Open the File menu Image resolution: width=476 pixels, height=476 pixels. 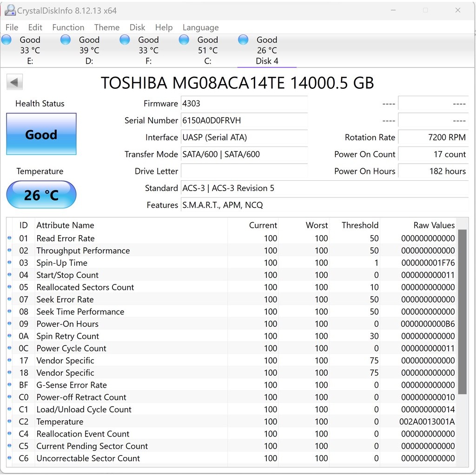12,27
